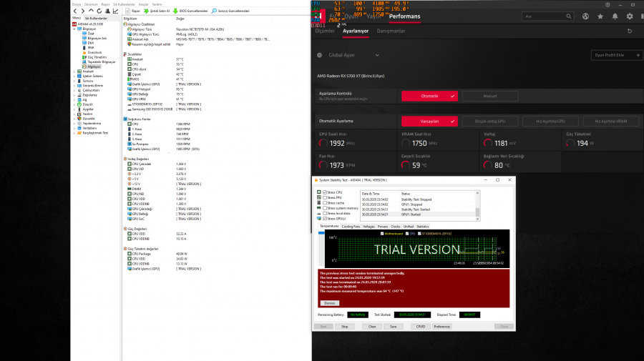Expand the Güvenlik tree node
The height and width of the screenshot is (361, 644).
[74, 119]
